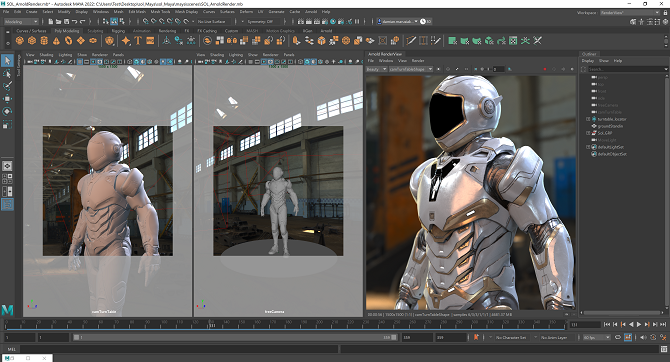Create a polygon cube from the shelf
Image resolution: width=670 pixels, height=362 pixels.
click(x=32, y=41)
